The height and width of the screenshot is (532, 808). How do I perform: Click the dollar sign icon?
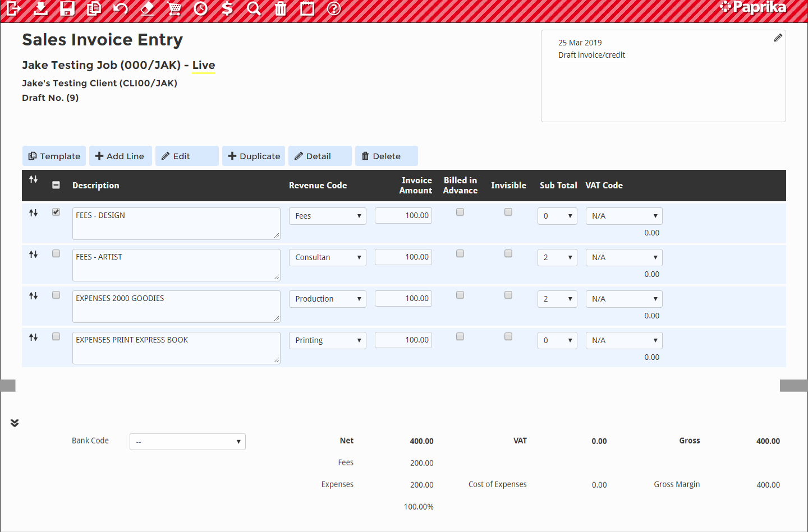coord(227,8)
